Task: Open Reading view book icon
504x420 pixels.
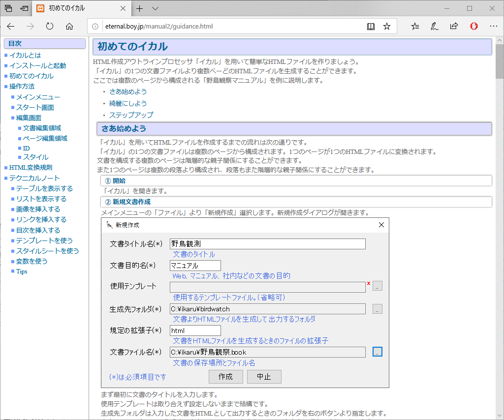Action: click(371, 26)
